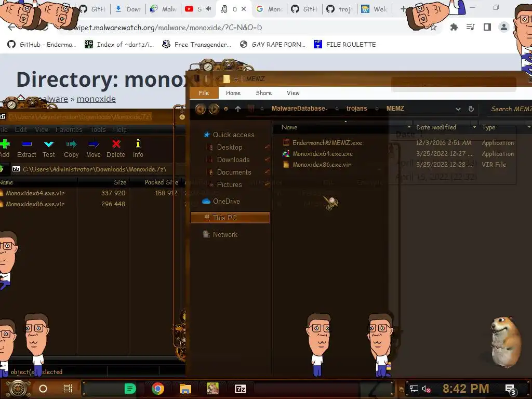Click Explorer Back navigation button
The width and height of the screenshot is (532, 399).
point(201,109)
